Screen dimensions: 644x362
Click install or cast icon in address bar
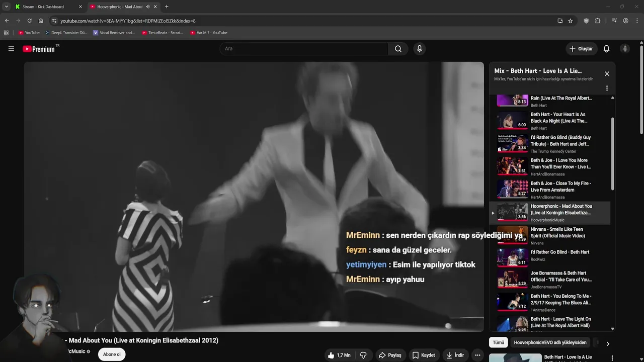pyautogui.click(x=560, y=21)
